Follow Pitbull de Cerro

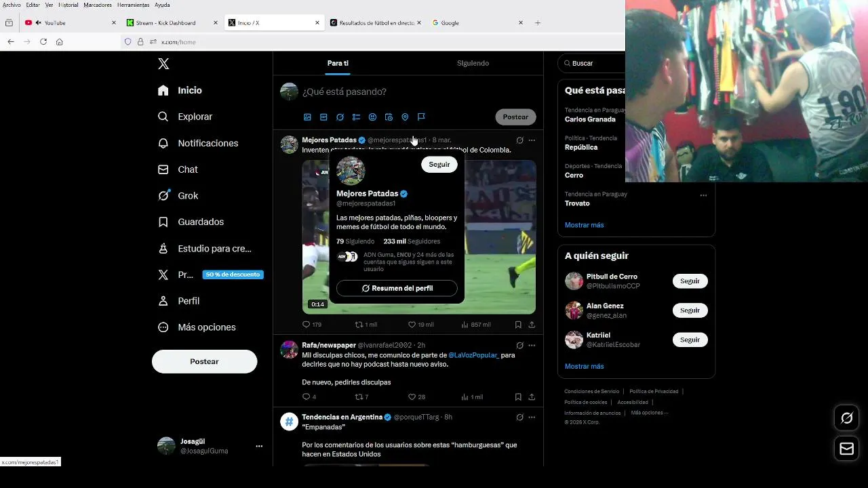(690, 281)
